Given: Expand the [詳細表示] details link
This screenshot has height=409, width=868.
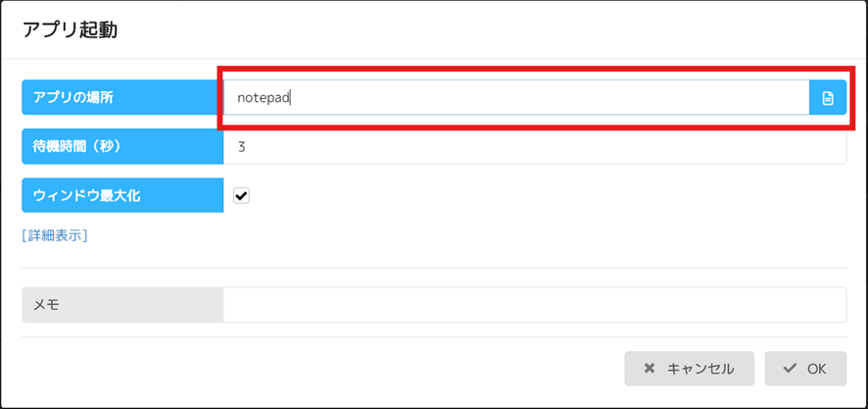Looking at the screenshot, I should (55, 235).
